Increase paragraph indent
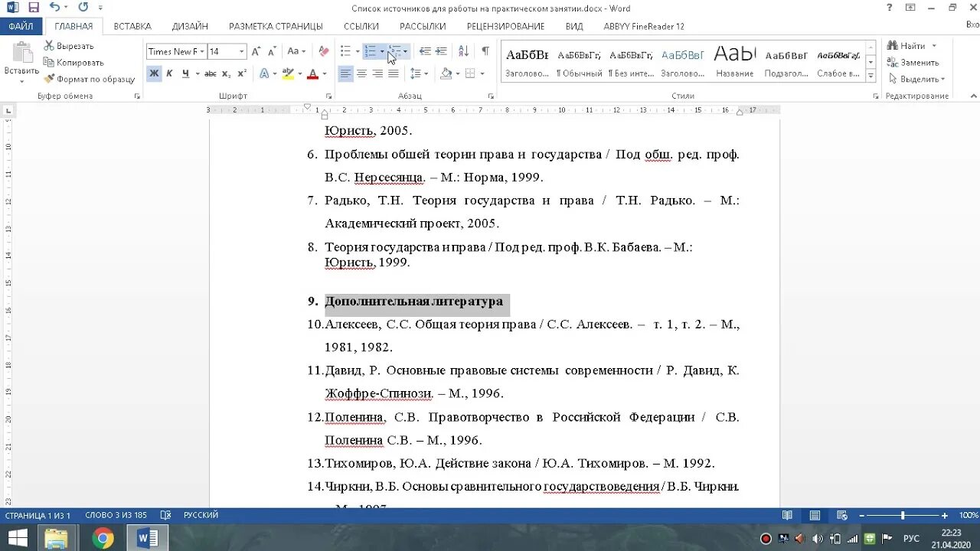Screen dimensions: 980x551 pyautogui.click(x=441, y=51)
